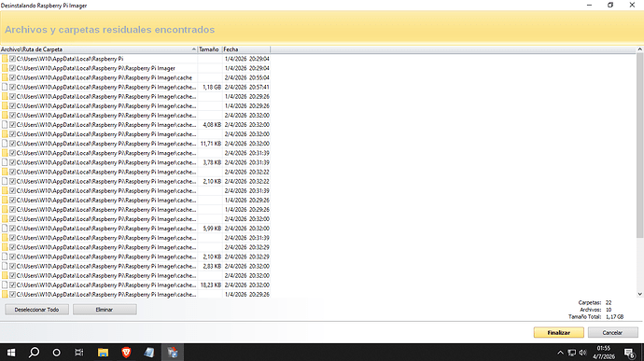Viewport: 644px width, 361px height.
Task: Click the taskbar search magnifier icon
Action: tap(35, 353)
